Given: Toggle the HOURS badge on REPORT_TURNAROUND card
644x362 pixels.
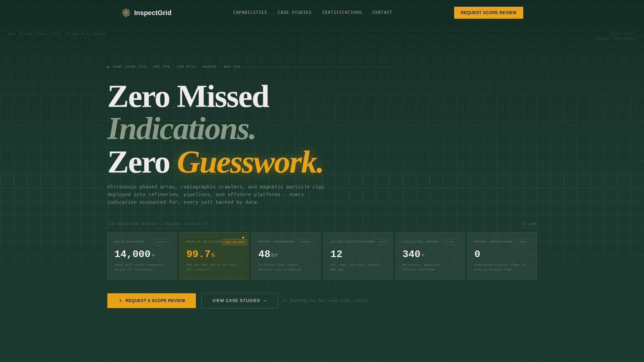Looking at the screenshot, I should click(306, 242).
